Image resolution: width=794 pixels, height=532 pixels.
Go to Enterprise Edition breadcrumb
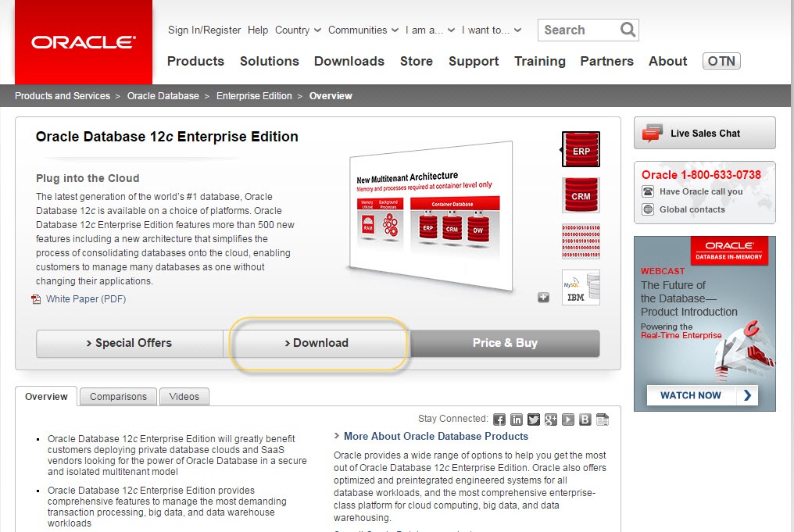point(254,95)
